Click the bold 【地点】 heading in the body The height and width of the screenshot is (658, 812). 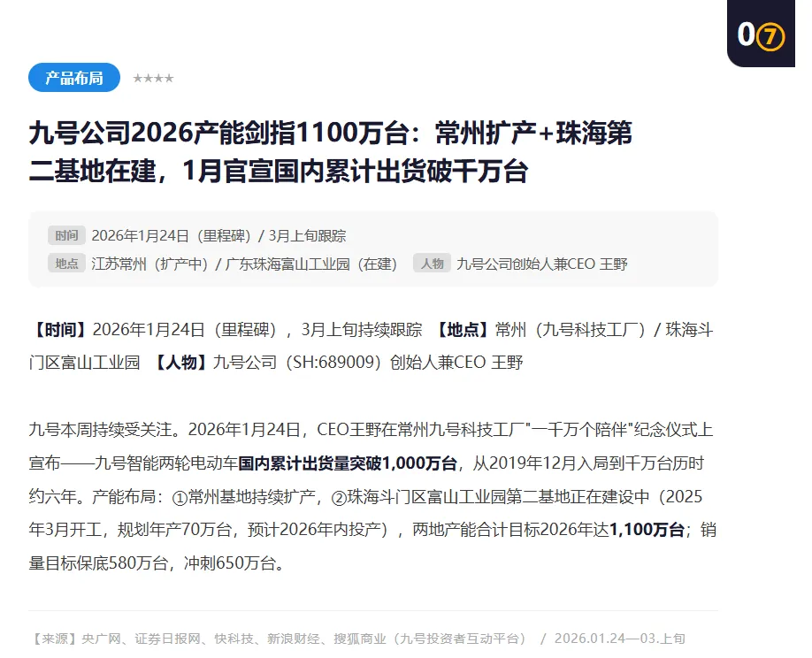pos(463,330)
